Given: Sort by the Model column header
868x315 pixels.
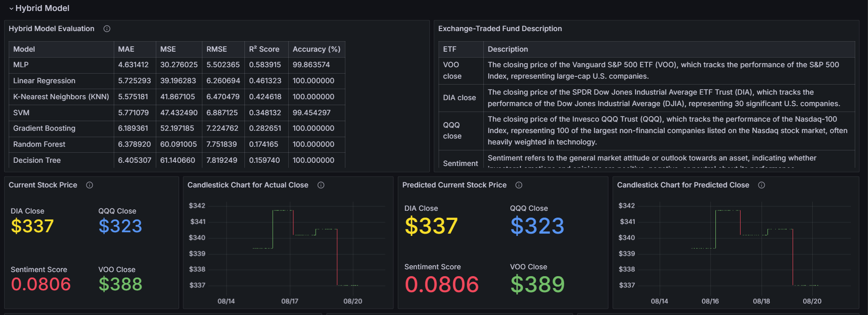Looking at the screenshot, I should pos(24,49).
